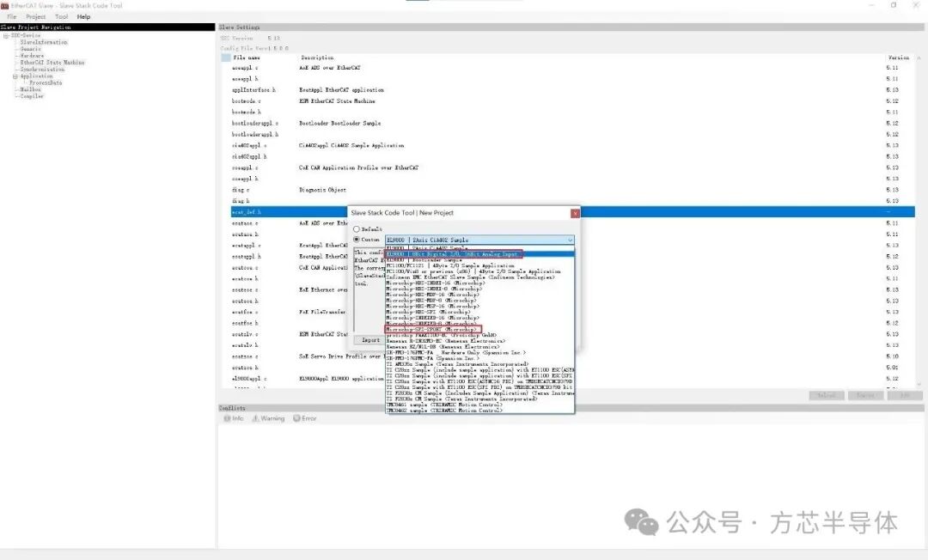Click the Version column header
This screenshot has width=928, height=560.
point(899,58)
